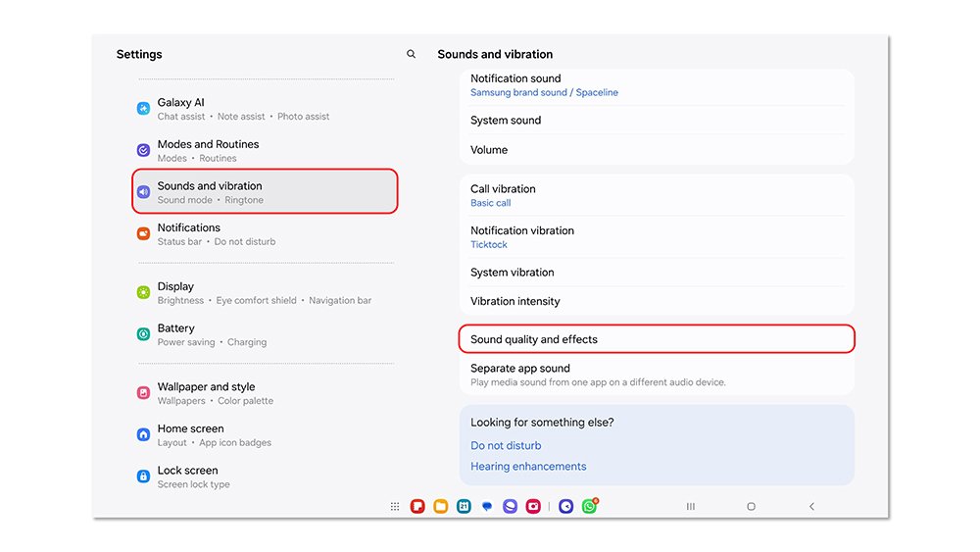The image size is (980, 552).
Task: Go to the Notifications settings category
Action: [x=216, y=233]
